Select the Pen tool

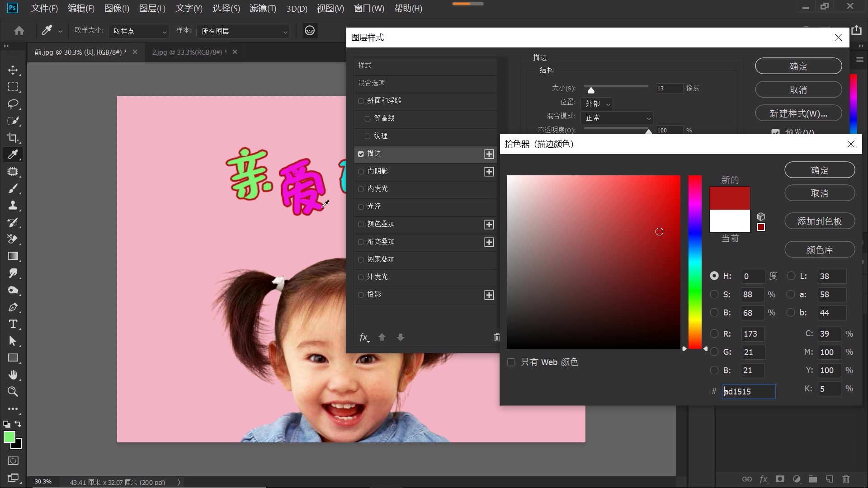pos(13,307)
